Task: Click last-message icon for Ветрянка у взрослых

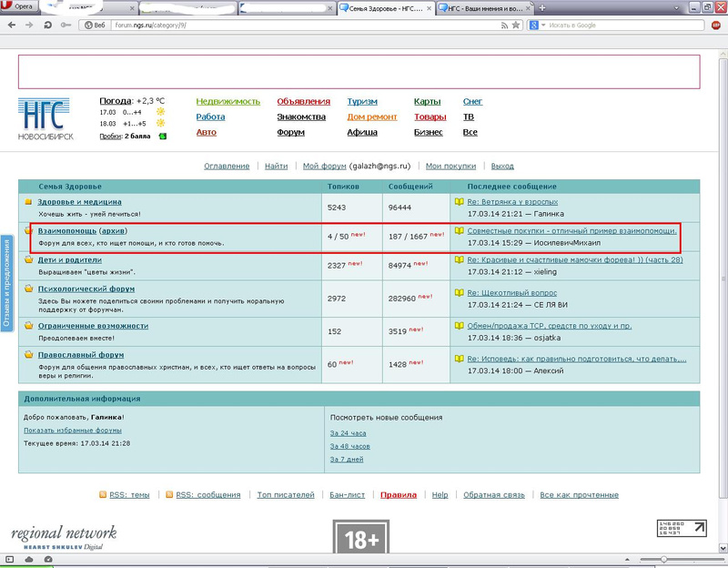Action: click(459, 201)
